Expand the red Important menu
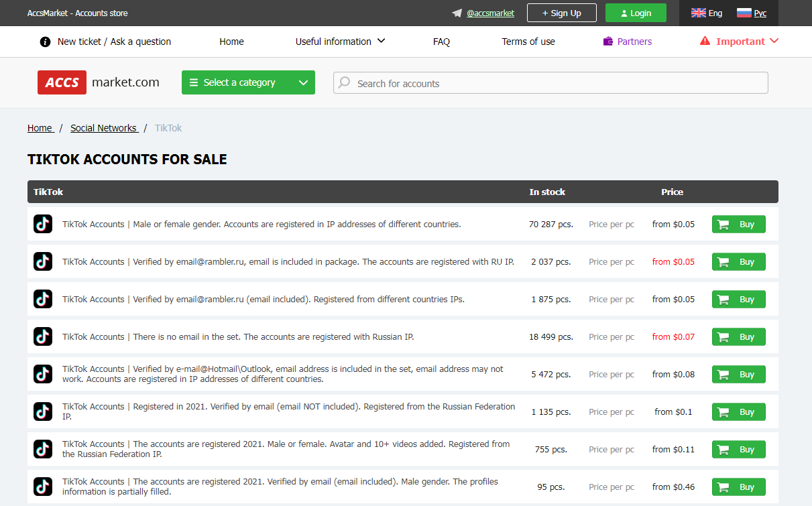This screenshot has height=506, width=812. click(x=739, y=42)
